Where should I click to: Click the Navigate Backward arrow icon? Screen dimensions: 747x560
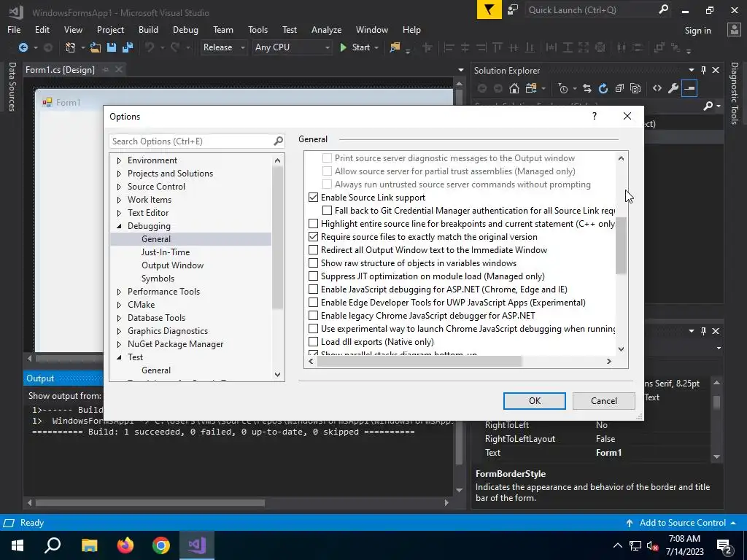[23, 47]
